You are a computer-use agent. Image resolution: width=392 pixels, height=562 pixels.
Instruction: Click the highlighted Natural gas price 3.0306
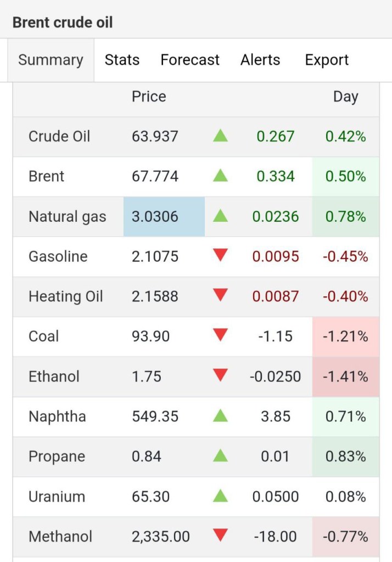pos(155,216)
